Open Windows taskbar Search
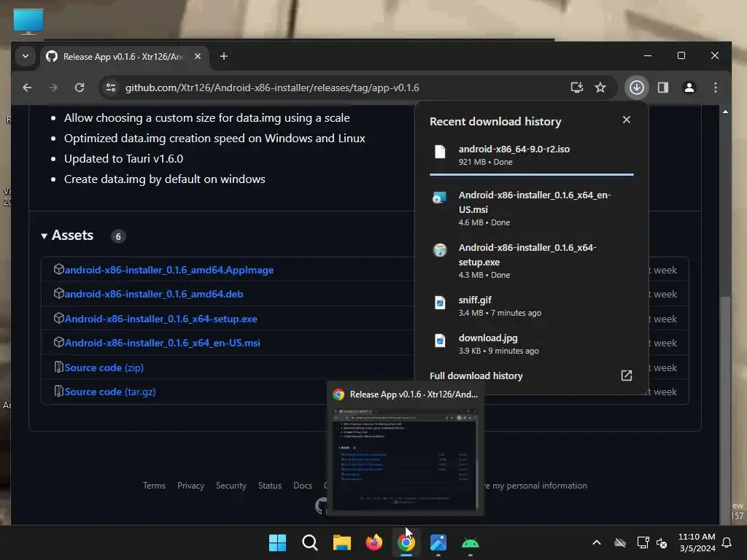This screenshot has height=560, width=747. [x=309, y=542]
